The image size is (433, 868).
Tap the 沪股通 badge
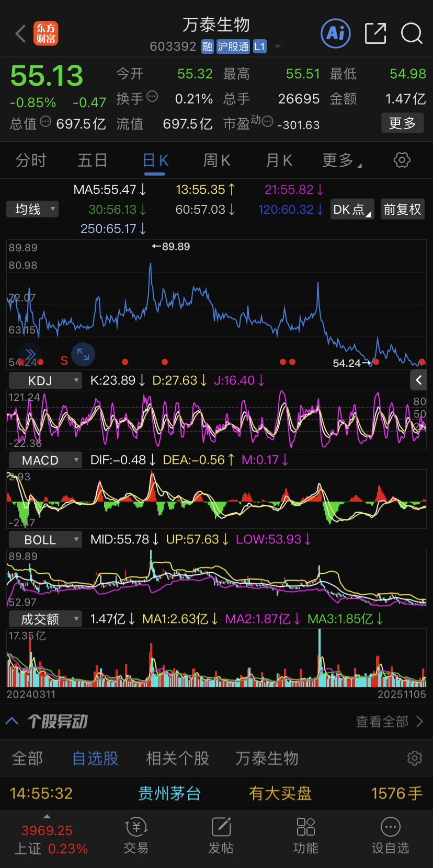coord(233,47)
